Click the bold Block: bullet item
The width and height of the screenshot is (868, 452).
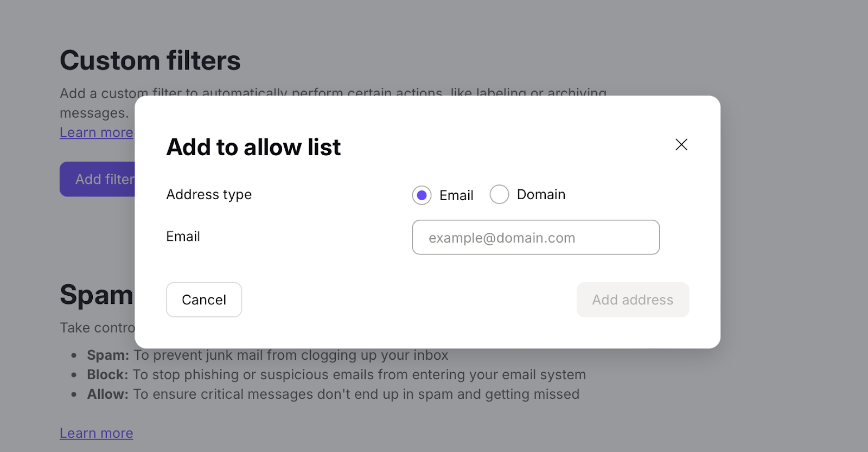(x=107, y=375)
